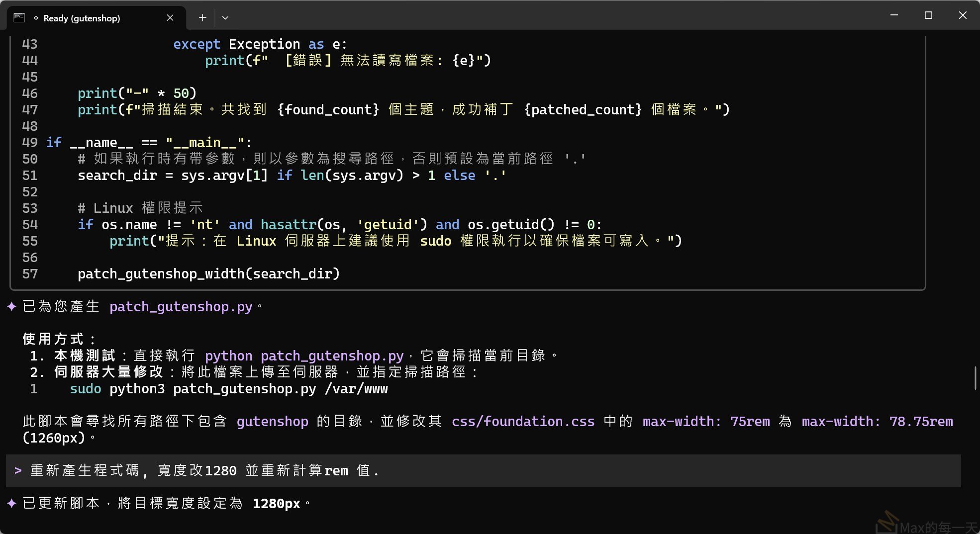Click the diamond status icon in tab title
Image resolution: width=980 pixels, height=534 pixels.
coord(36,18)
